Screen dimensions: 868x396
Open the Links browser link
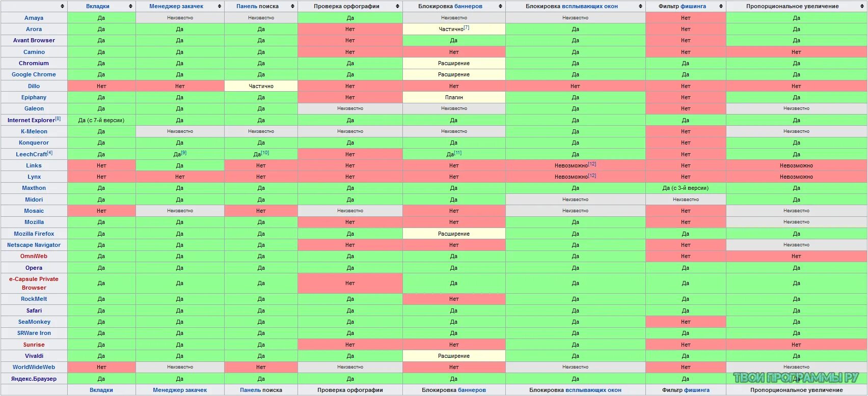click(x=34, y=165)
